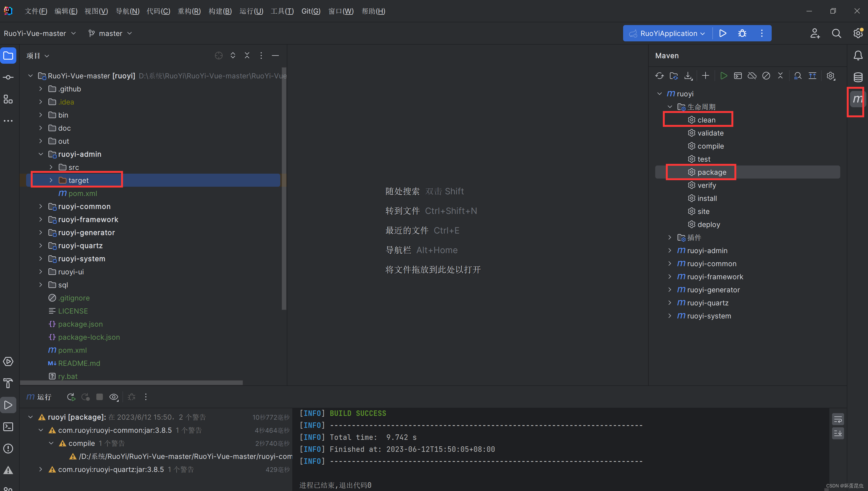The height and width of the screenshot is (491, 868).
Task: Open the Project tool window icon
Action: (x=8, y=56)
